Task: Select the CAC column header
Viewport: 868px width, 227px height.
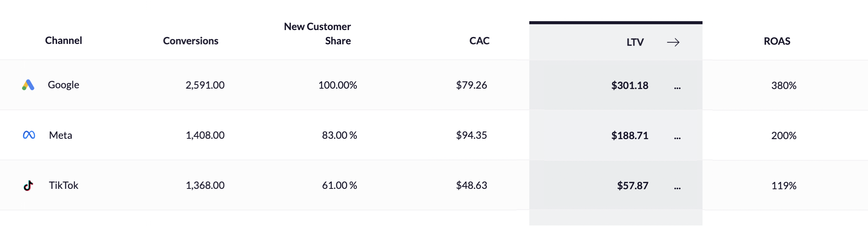Action: click(479, 41)
